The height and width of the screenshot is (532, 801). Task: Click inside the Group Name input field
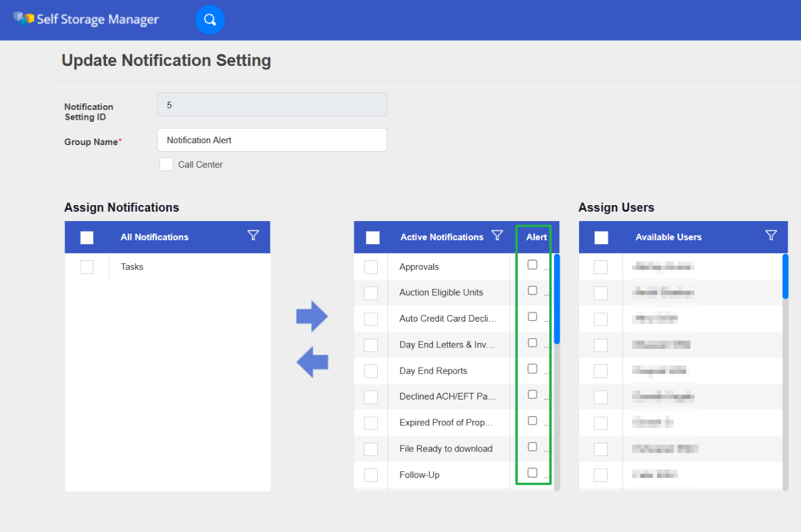[x=272, y=140]
